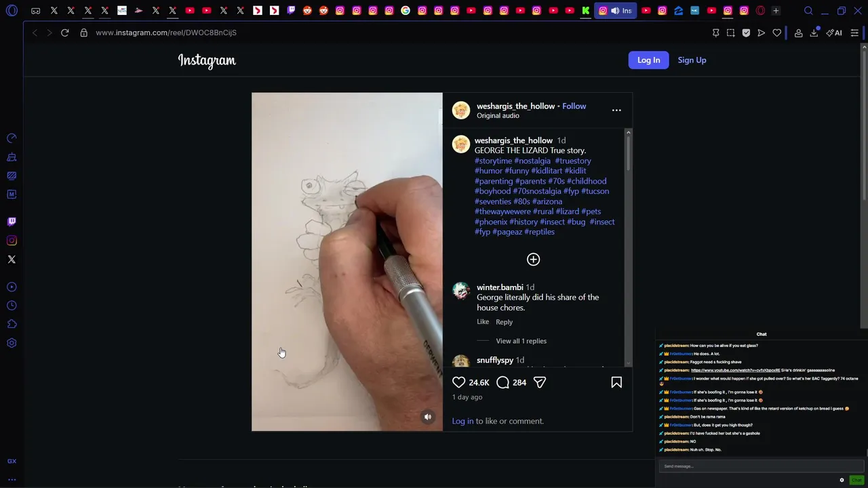Toggle the heart favorite icon in the address bar
The width and height of the screenshot is (868, 488).
point(777,33)
